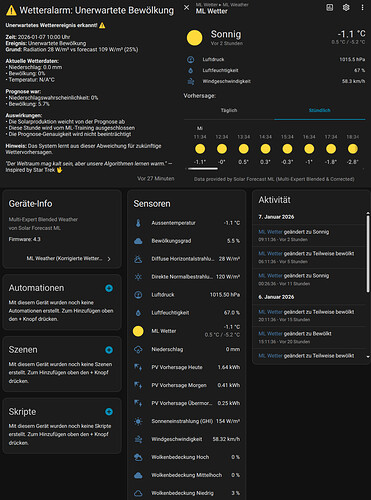Select the 18:34 hourly forecast sun icon
This screenshot has width=371, height=500.
pos(353,149)
